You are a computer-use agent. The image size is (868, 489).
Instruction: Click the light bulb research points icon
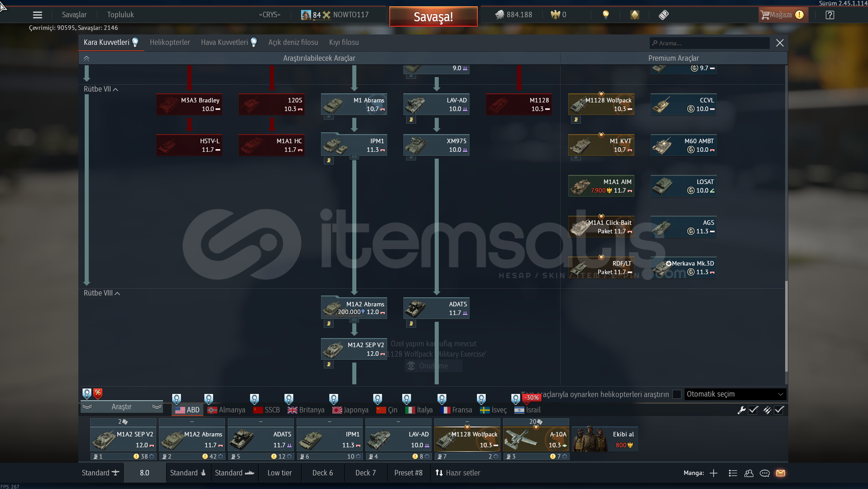[x=606, y=15]
